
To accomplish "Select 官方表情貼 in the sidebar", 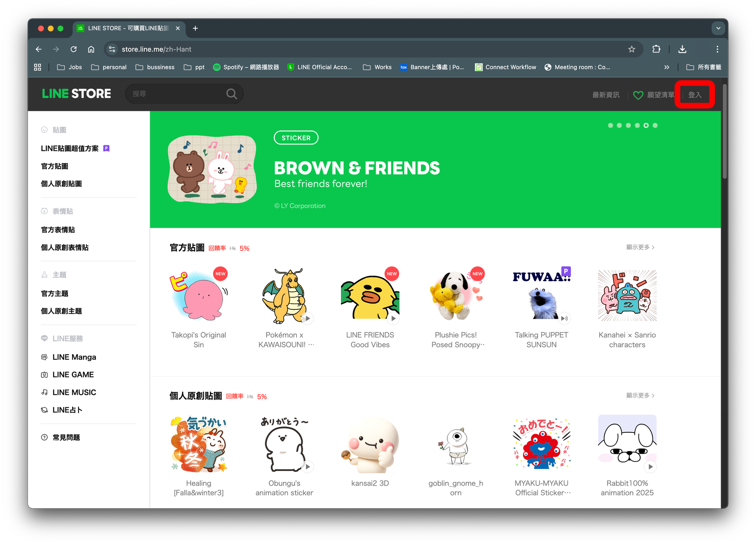I will click(x=58, y=230).
